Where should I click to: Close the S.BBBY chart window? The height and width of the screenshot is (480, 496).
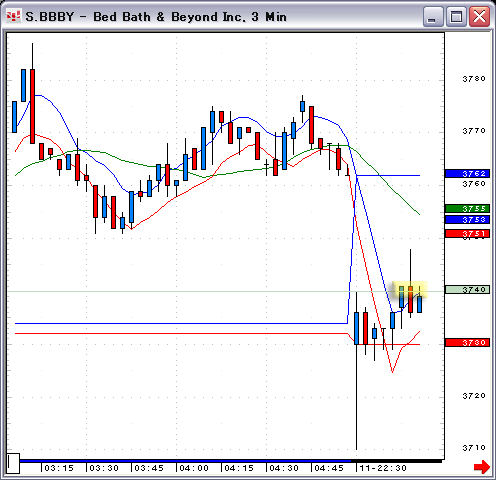click(479, 16)
